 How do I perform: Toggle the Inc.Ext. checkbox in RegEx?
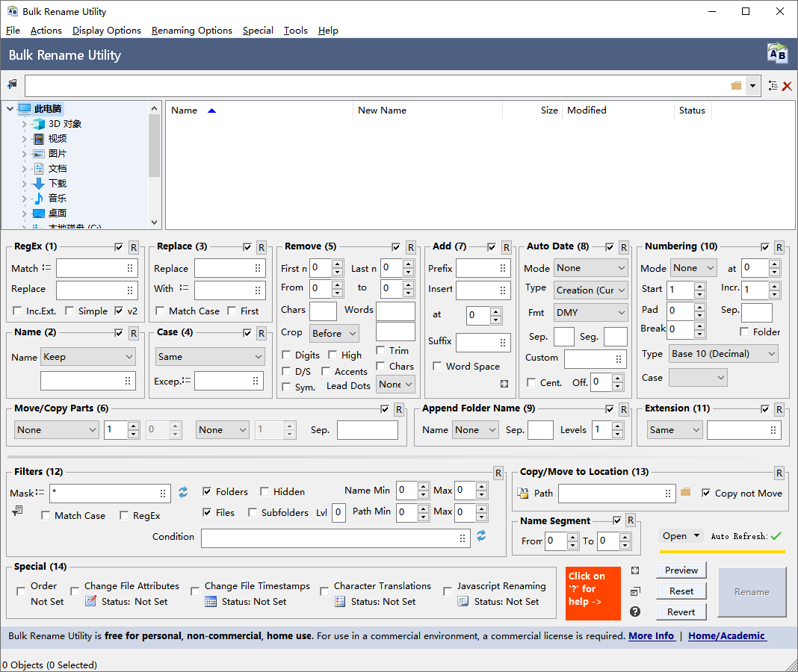pyautogui.click(x=17, y=311)
